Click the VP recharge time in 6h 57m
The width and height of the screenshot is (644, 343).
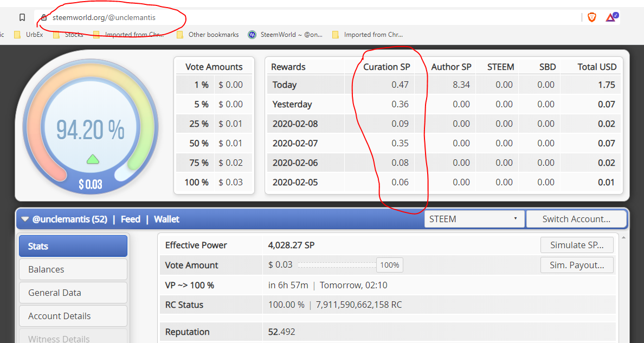click(x=288, y=285)
